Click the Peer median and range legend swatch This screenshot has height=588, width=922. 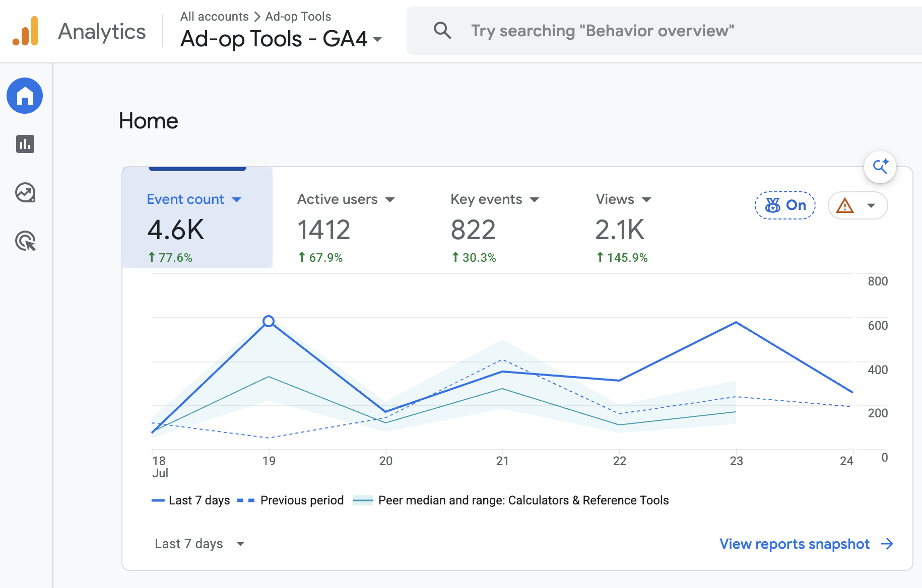click(363, 500)
